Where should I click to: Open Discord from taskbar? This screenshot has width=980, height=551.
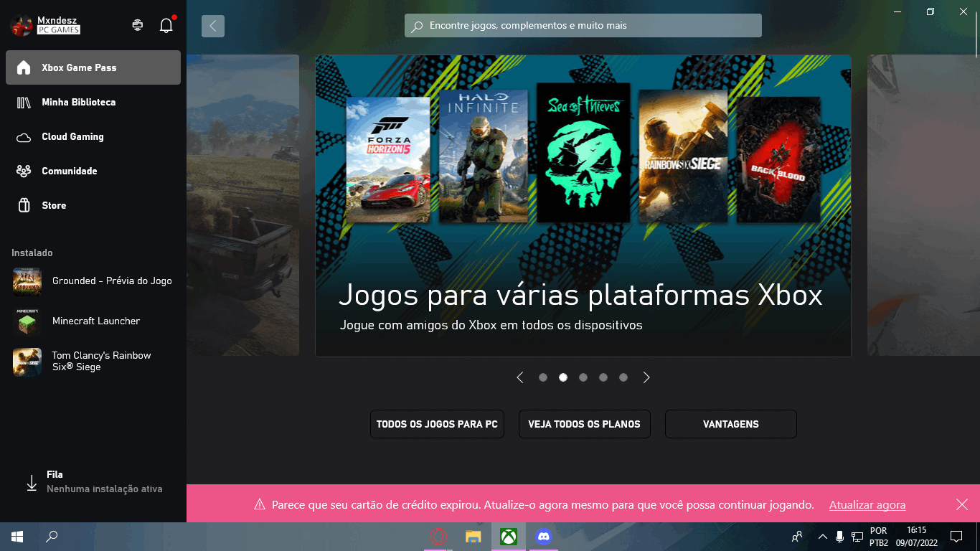544,537
